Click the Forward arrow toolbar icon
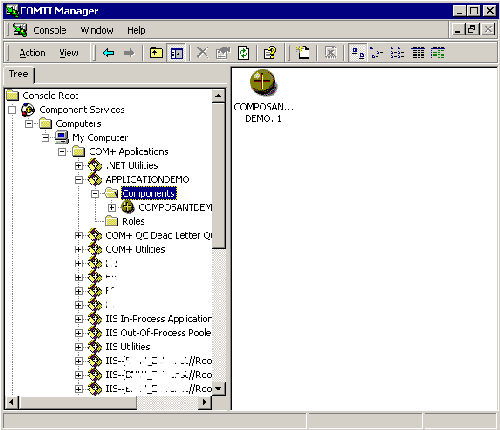This screenshot has height=430, width=500. [129, 53]
